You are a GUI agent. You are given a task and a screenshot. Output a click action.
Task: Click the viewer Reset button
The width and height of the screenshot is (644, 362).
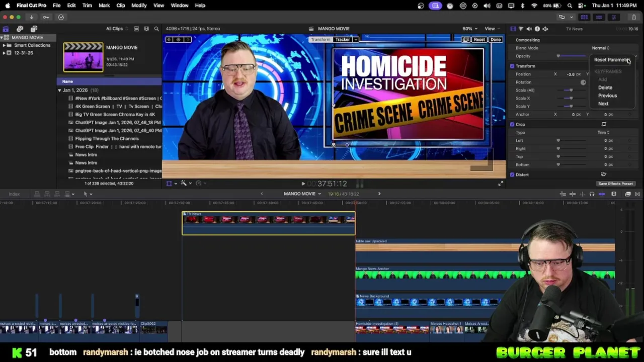pyautogui.click(x=479, y=39)
